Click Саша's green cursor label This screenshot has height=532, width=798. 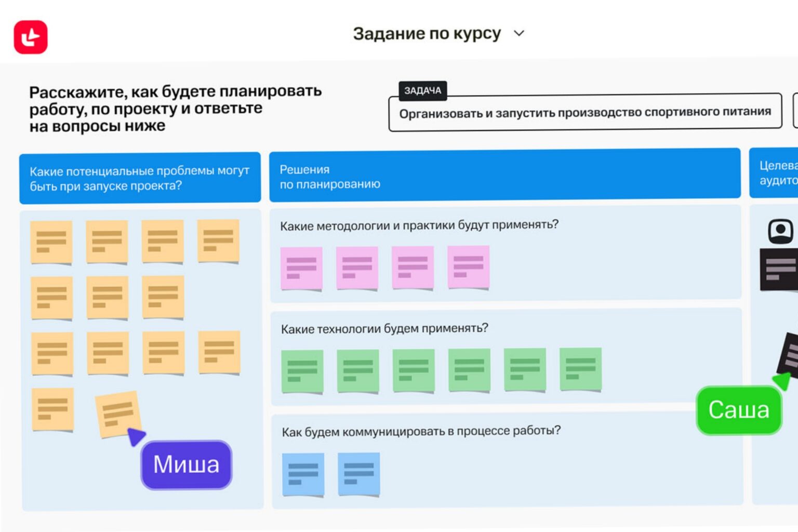[x=738, y=410]
